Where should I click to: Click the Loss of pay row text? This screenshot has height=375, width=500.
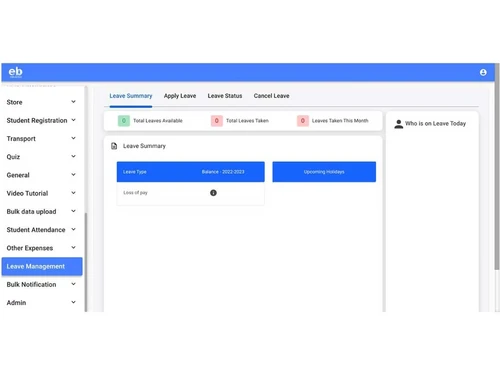(x=135, y=193)
